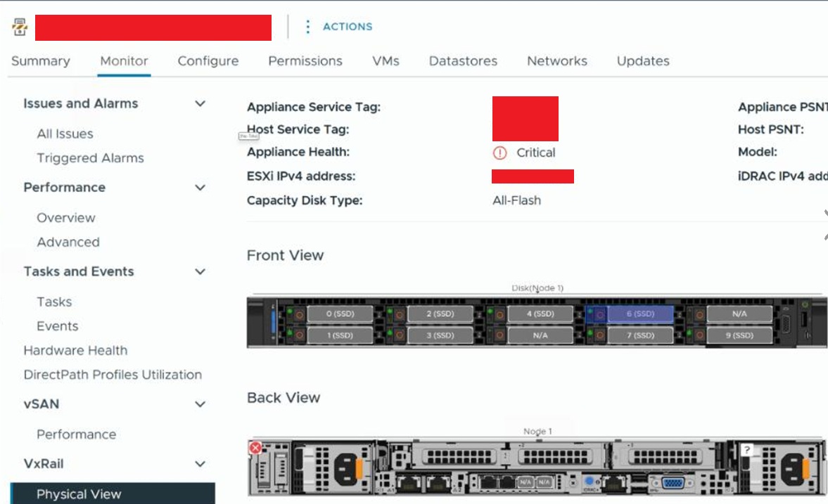Select disk slot 7 (SSD) in Front View
The width and height of the screenshot is (828, 504).
[x=641, y=335]
